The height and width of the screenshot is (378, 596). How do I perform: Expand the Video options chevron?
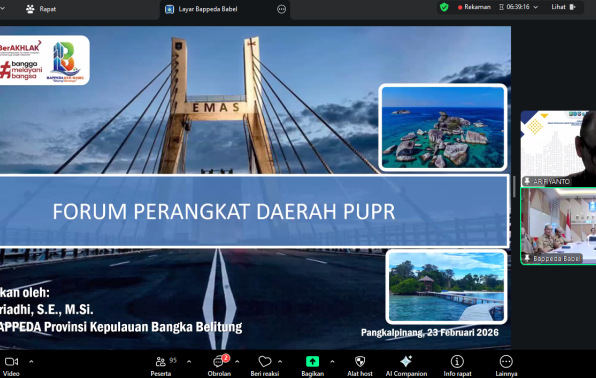[31, 361]
